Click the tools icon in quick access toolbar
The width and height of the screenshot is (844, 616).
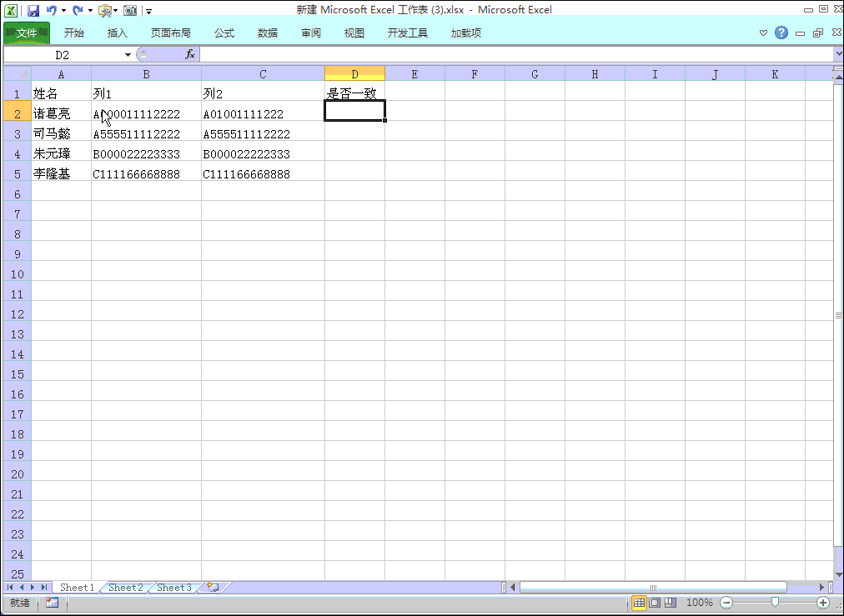[105, 10]
